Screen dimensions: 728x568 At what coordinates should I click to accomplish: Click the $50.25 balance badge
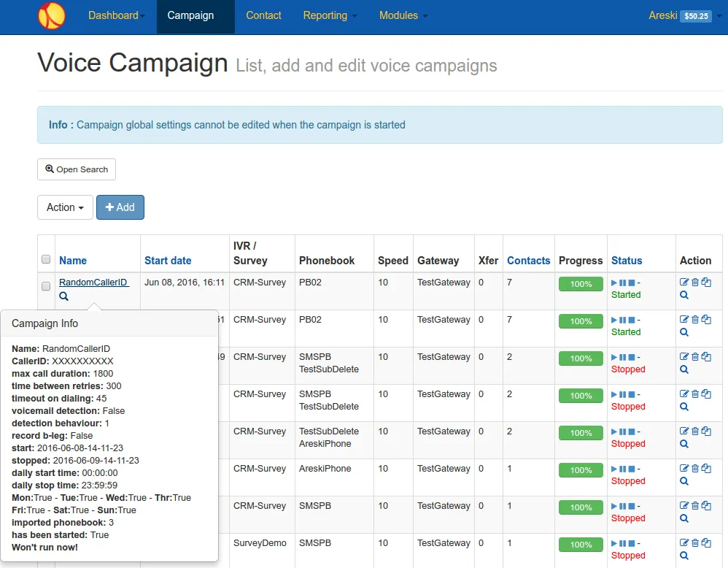click(696, 16)
